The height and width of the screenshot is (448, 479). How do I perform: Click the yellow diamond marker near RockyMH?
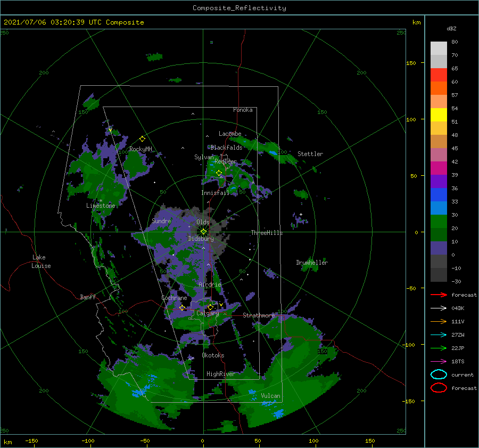click(142, 139)
